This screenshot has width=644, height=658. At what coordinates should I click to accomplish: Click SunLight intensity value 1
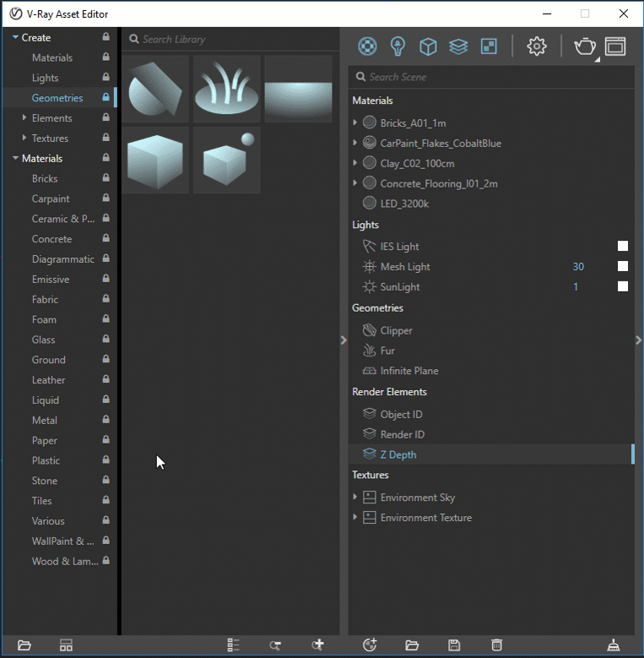[x=576, y=286]
